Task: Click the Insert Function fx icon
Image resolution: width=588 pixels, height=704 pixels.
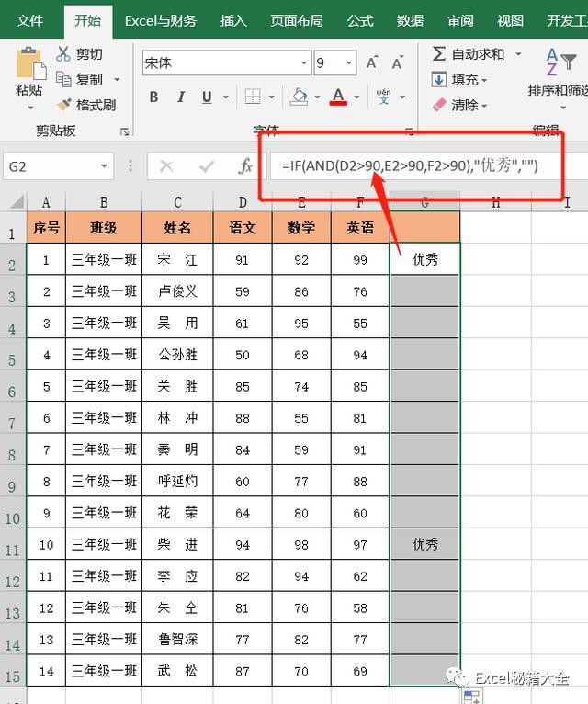Action: [245, 166]
